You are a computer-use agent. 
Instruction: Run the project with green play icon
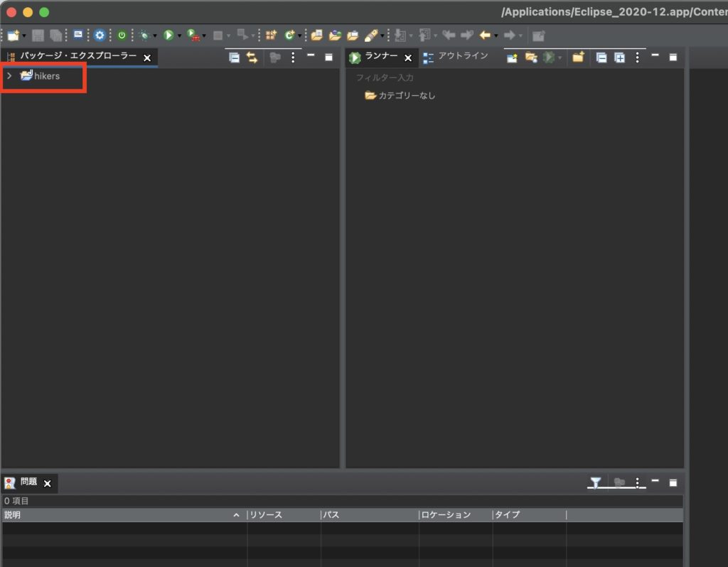(x=168, y=36)
